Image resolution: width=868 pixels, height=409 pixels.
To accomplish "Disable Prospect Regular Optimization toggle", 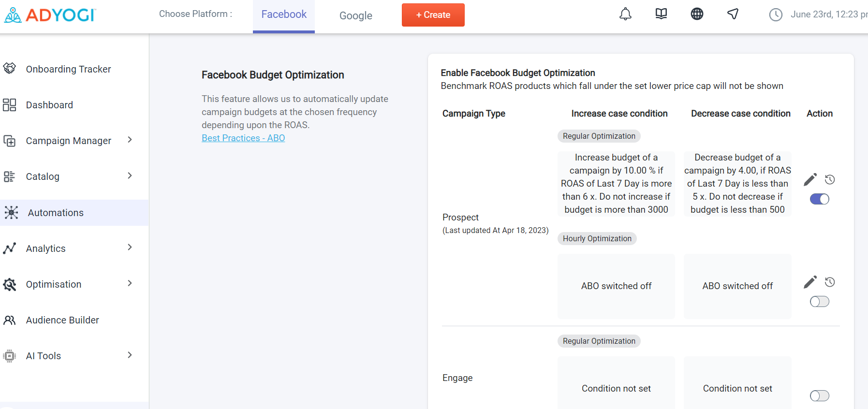I will [x=820, y=199].
